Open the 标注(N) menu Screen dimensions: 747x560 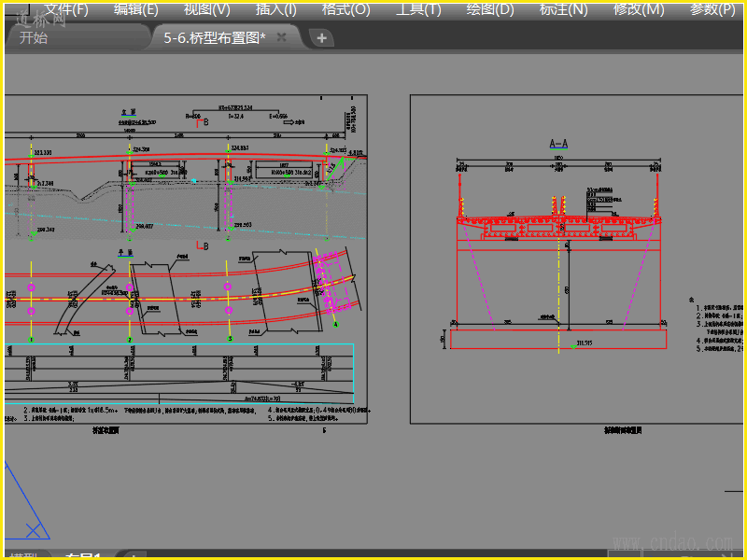point(563,9)
